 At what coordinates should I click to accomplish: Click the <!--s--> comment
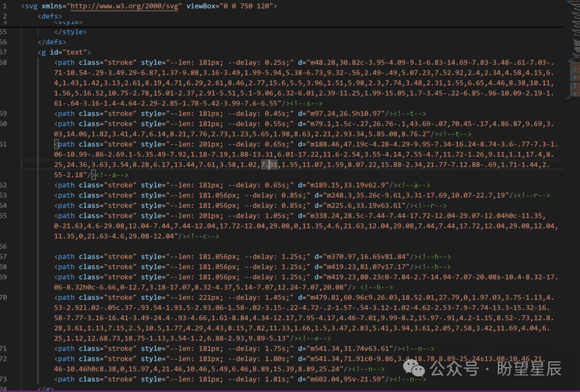click(x=306, y=103)
